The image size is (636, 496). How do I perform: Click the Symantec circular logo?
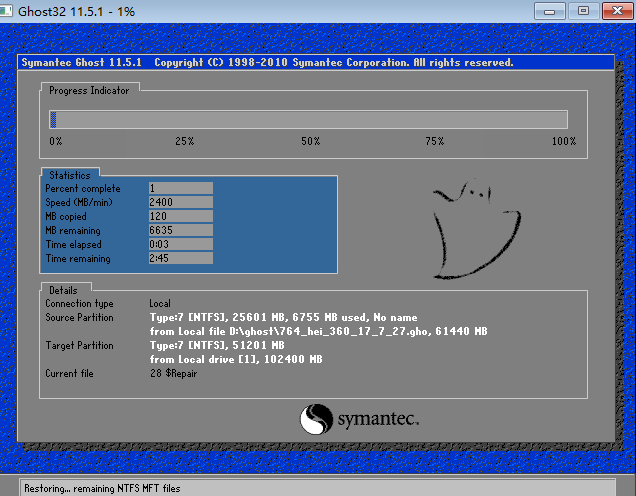point(316,417)
